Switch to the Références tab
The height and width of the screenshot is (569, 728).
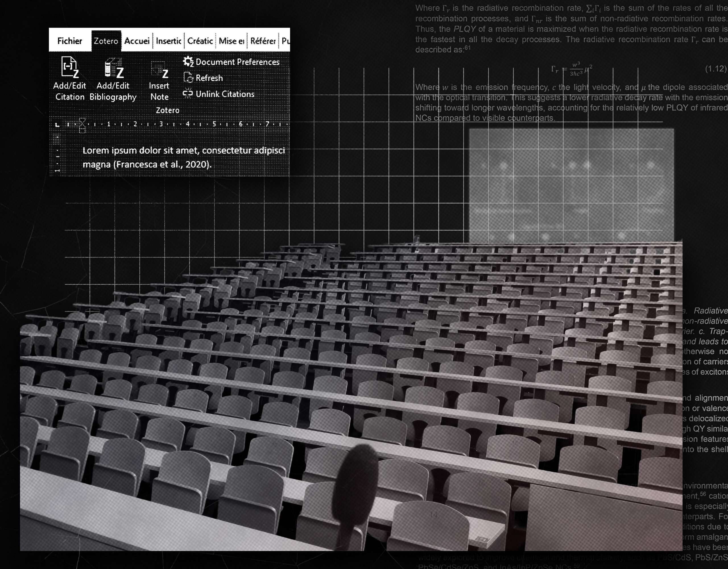click(x=263, y=41)
